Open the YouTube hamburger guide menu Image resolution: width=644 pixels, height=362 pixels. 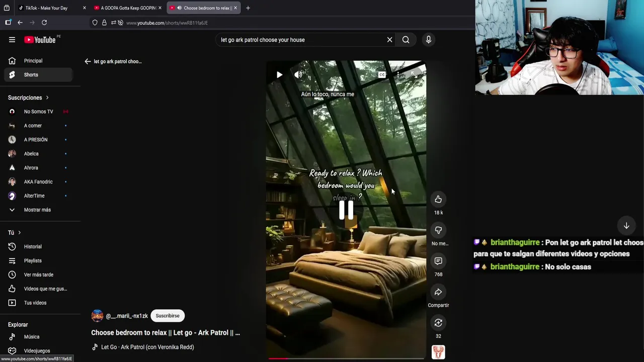pos(12,40)
